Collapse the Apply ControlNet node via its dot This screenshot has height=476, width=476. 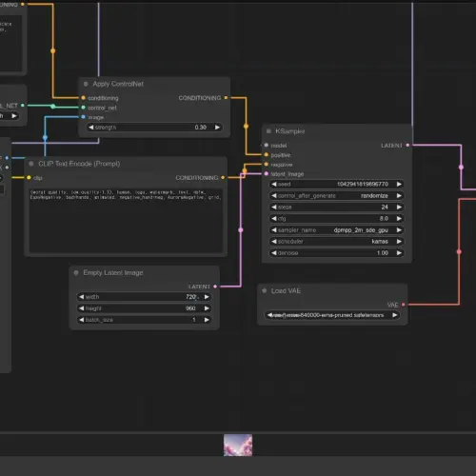tap(86, 84)
